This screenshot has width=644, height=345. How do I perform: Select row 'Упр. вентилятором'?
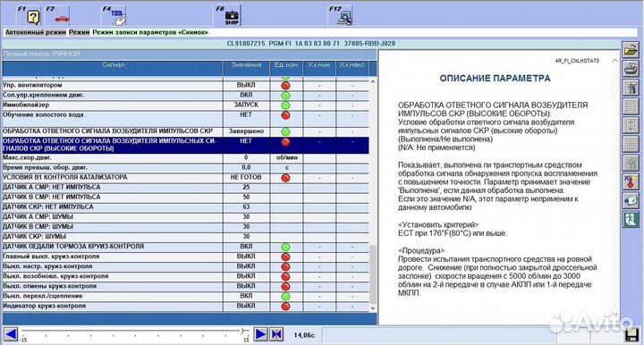coord(186,85)
